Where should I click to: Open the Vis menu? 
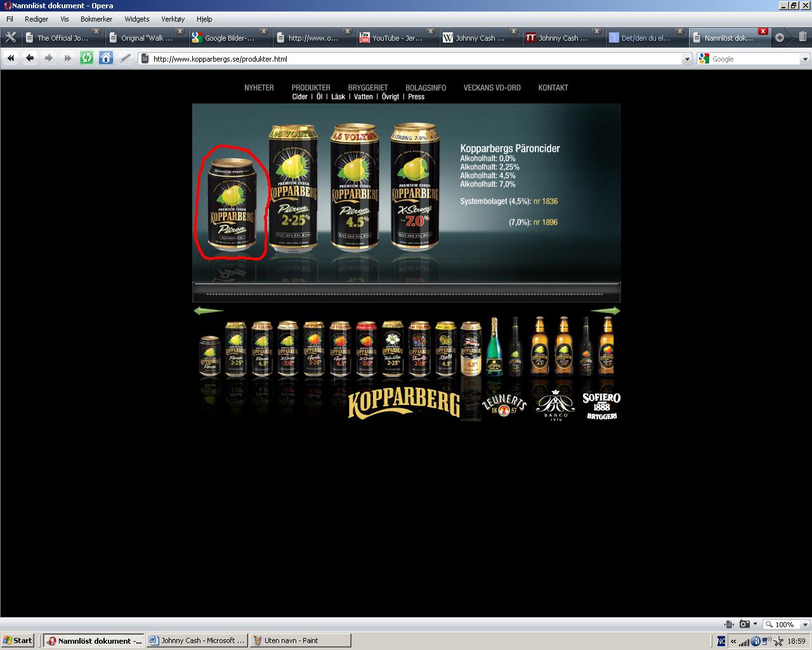click(65, 19)
